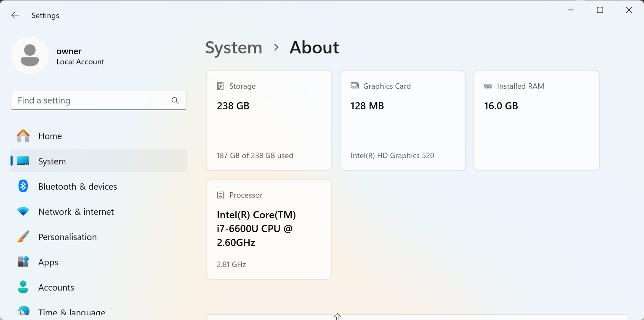Click the System breadcrumb link

click(x=234, y=48)
